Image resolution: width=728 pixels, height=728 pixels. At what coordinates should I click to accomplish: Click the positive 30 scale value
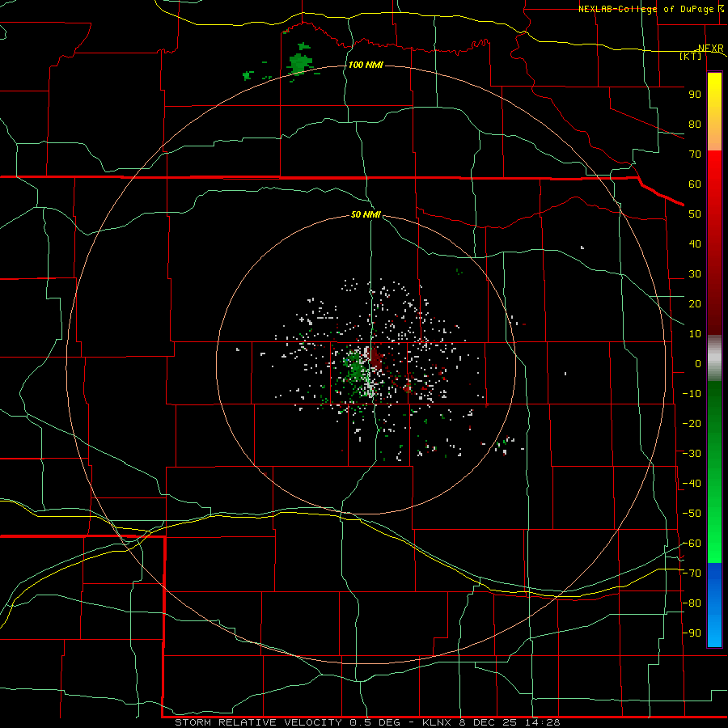click(695, 274)
